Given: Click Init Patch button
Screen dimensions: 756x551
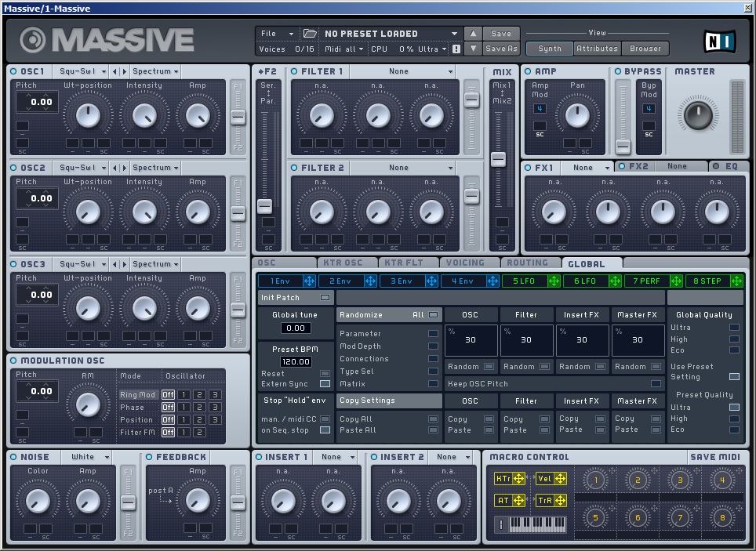Looking at the screenshot, I should [x=296, y=297].
